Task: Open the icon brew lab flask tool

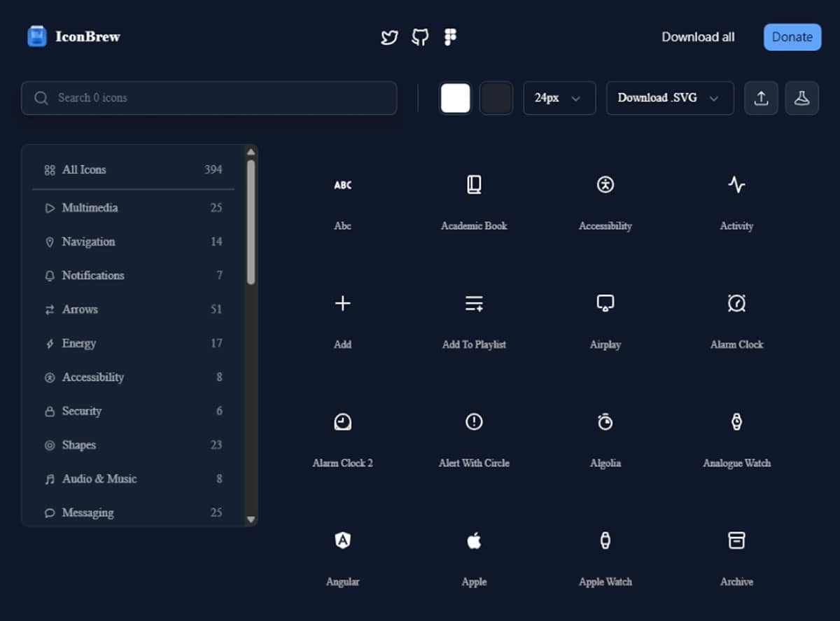Action: 802,98
